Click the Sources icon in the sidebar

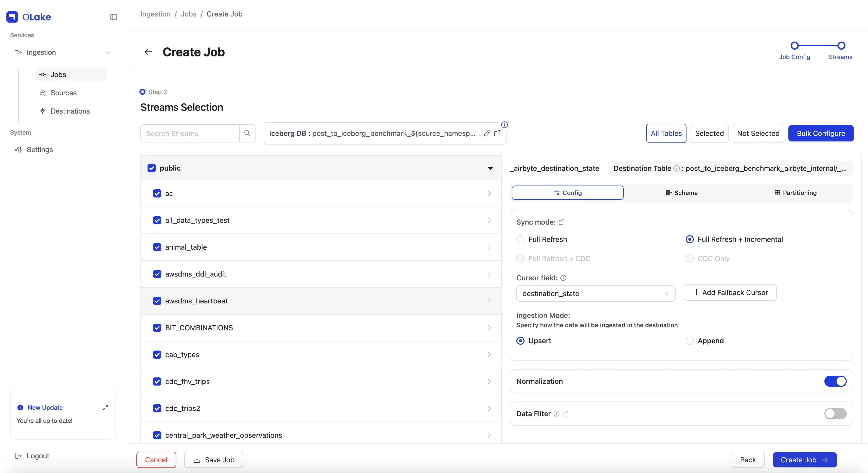click(x=42, y=93)
